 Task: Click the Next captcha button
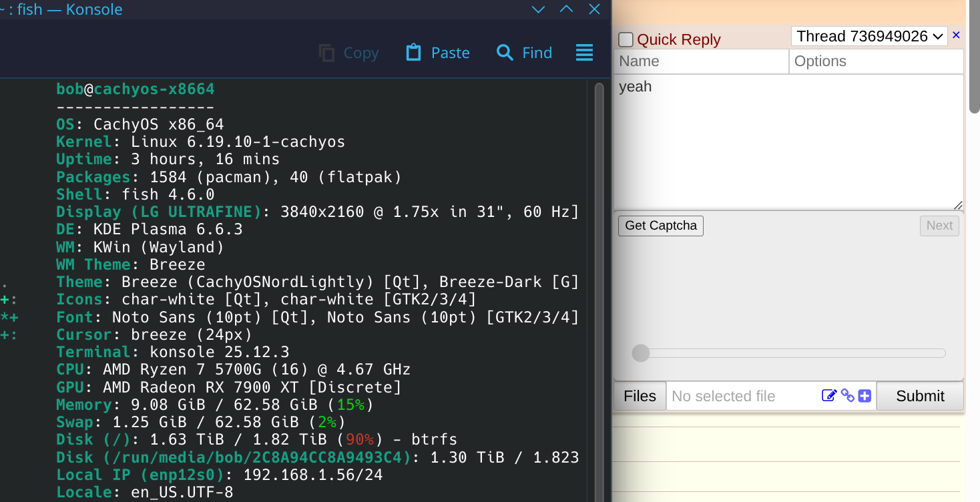point(939,226)
